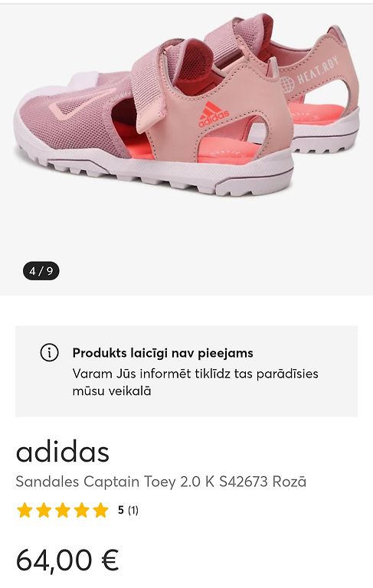Open the review count (1) link
This screenshot has height=588, width=373.
(133, 511)
